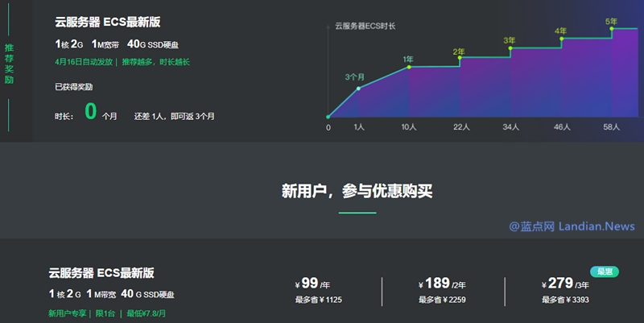Click the 3个月 data point on chart

358,88
